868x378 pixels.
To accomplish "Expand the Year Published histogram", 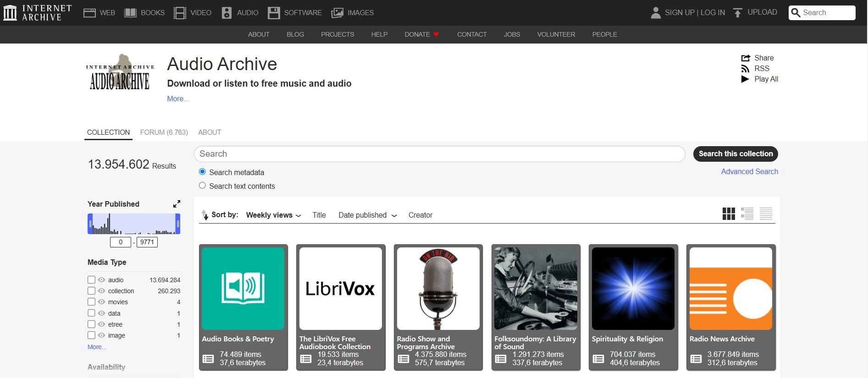I will [177, 204].
